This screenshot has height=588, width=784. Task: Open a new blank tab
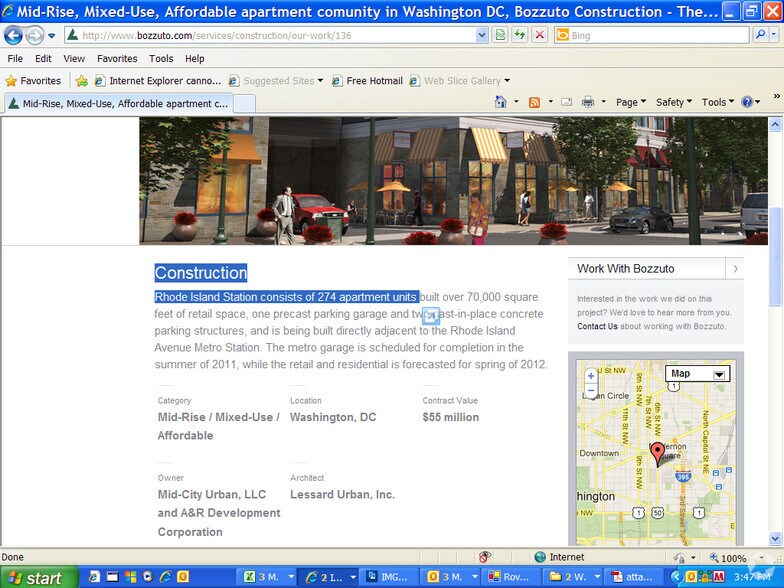point(245,104)
